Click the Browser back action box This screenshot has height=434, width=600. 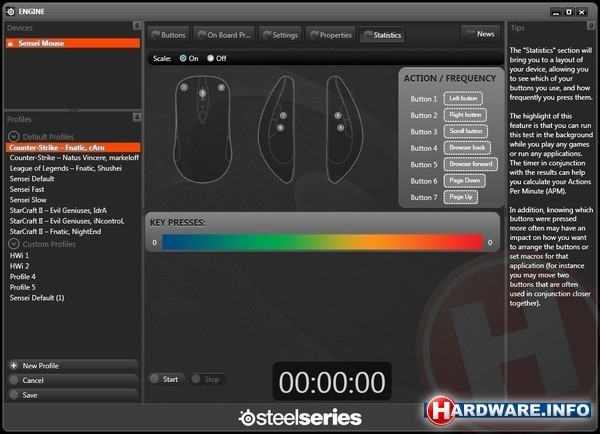click(467, 147)
